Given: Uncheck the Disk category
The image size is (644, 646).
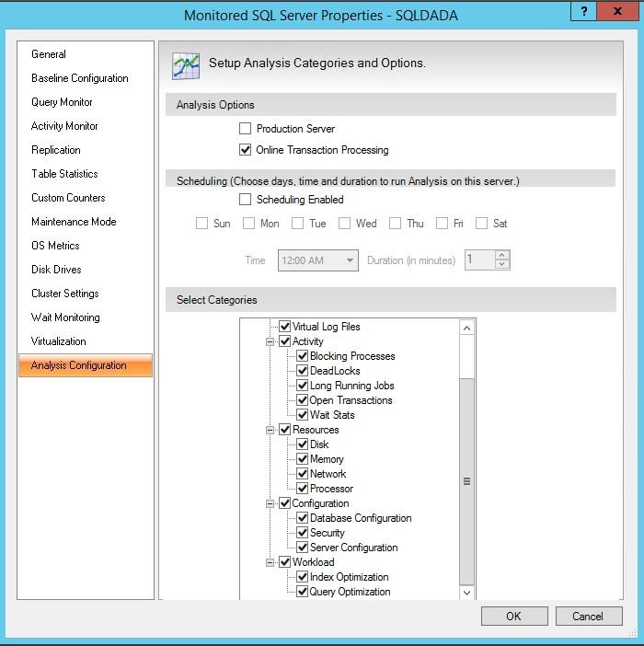Looking at the screenshot, I should pos(303,444).
